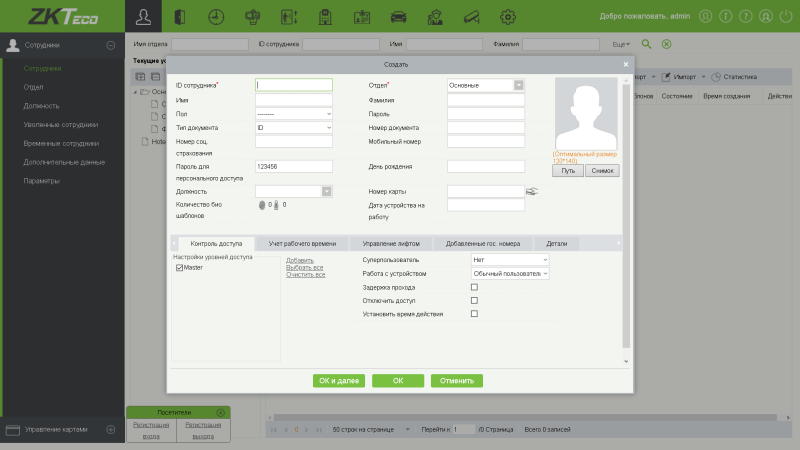This screenshot has width=800, height=450.
Task: Open the Parking car module icon
Action: (x=398, y=16)
